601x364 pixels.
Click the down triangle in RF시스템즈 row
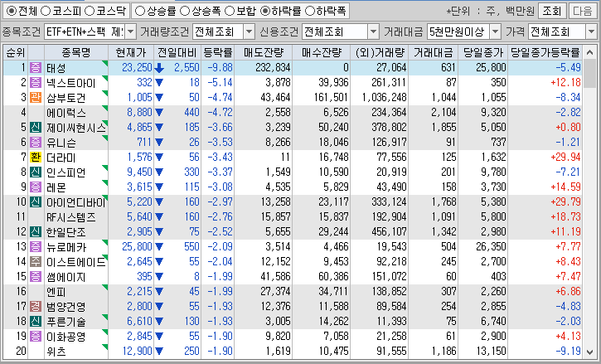click(x=159, y=217)
